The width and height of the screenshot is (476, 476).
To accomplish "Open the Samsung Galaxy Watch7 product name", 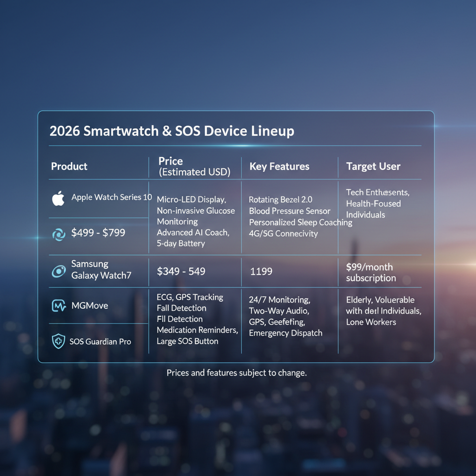I will pos(101,270).
